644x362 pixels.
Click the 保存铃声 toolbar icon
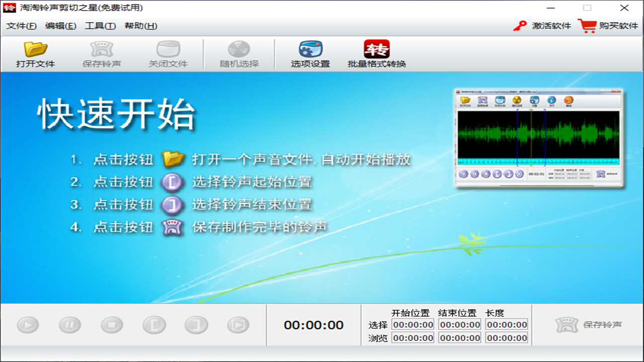102,54
